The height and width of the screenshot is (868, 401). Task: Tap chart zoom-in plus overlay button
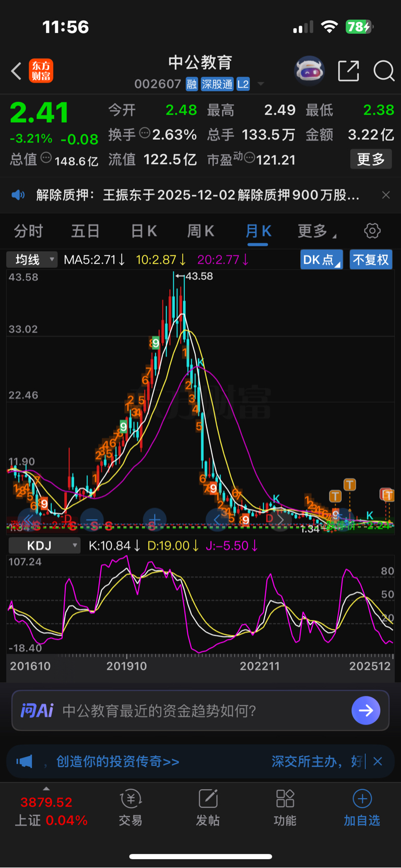pyautogui.click(x=155, y=519)
